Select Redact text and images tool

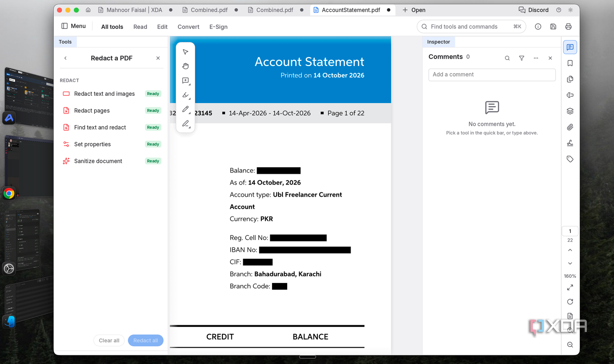pyautogui.click(x=112, y=94)
